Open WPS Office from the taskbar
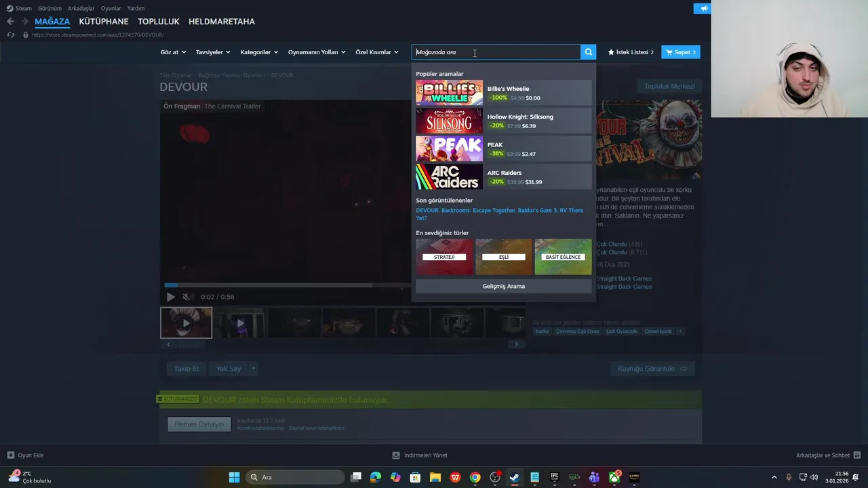 (x=455, y=477)
